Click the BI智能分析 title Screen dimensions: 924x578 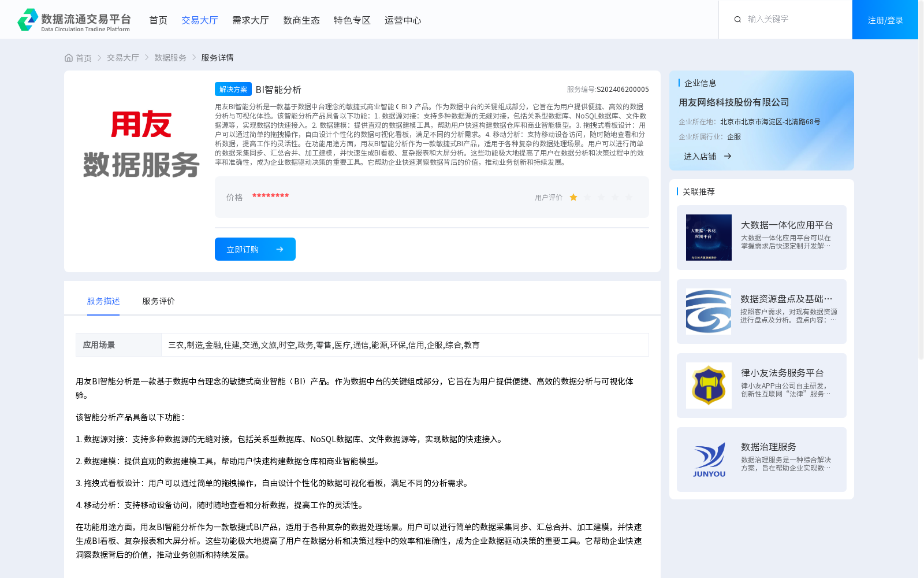click(278, 90)
